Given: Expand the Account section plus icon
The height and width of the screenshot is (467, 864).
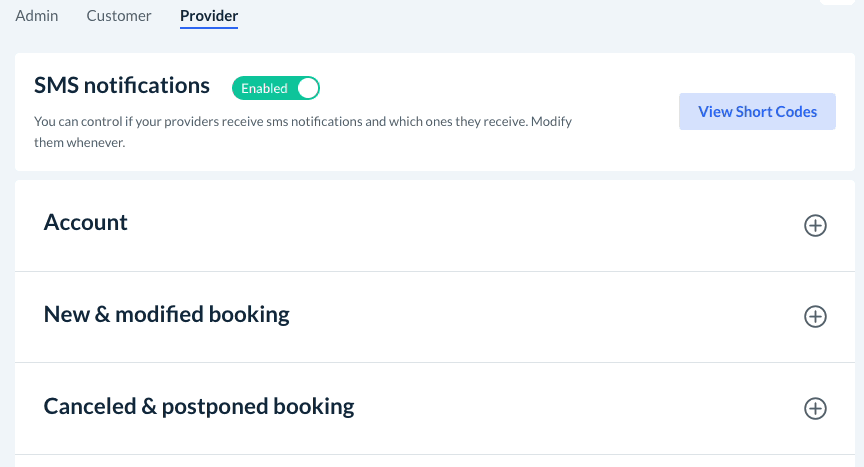Looking at the screenshot, I should click(815, 226).
